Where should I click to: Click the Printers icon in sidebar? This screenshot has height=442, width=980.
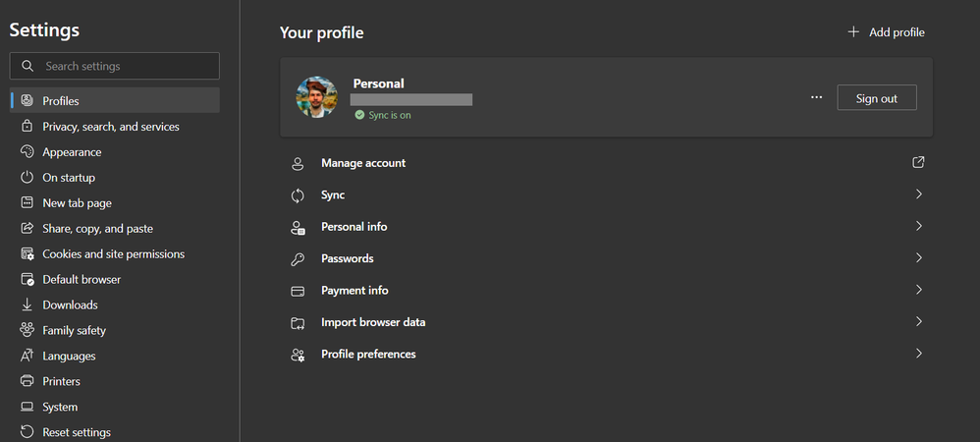(27, 381)
